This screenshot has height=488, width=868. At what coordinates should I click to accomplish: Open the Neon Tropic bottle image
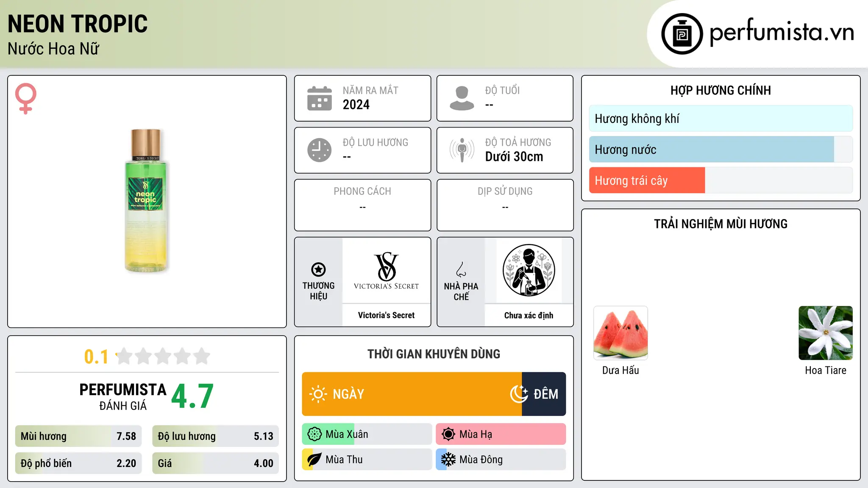(146, 200)
